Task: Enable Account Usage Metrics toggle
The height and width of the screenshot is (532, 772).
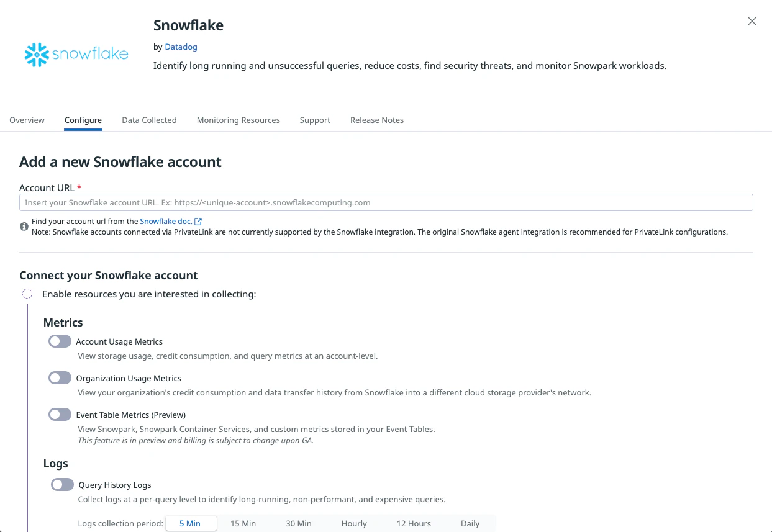Action: pyautogui.click(x=60, y=341)
